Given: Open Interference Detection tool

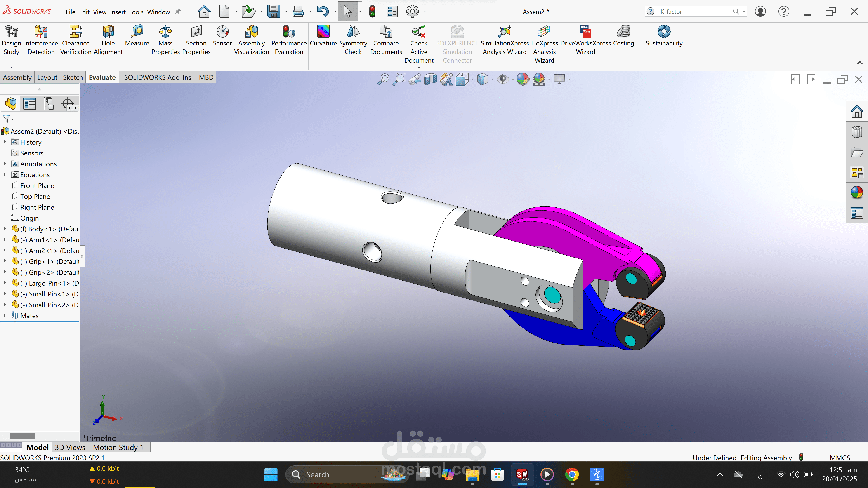Looking at the screenshot, I should (x=41, y=40).
